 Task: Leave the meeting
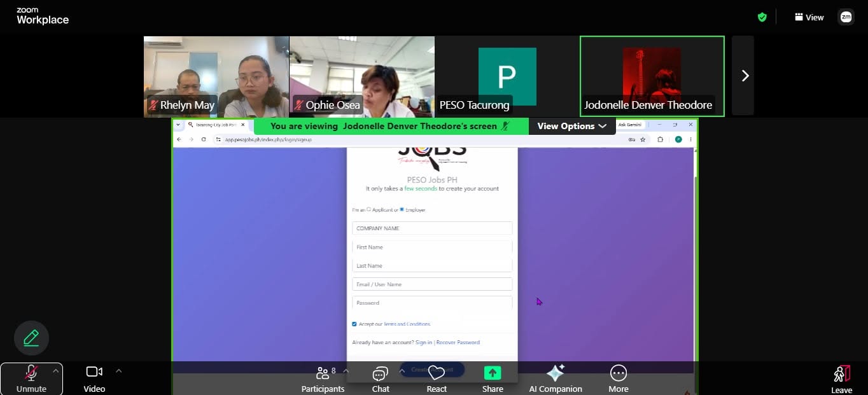841,380
